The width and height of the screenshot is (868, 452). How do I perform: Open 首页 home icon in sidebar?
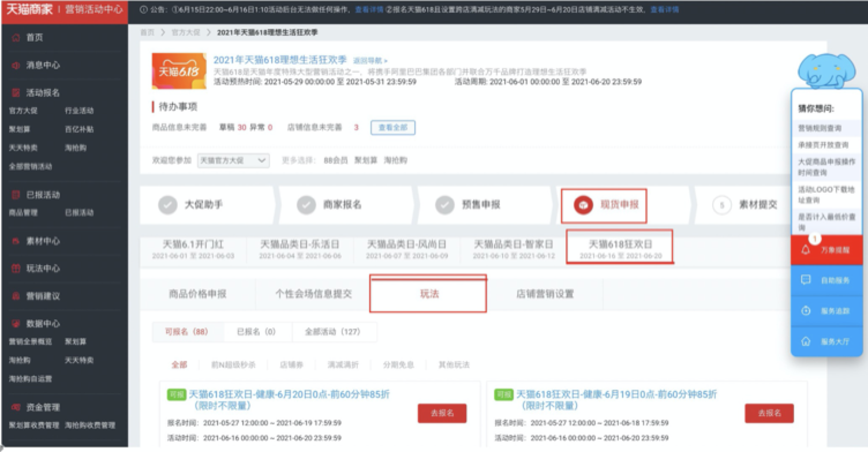coord(16,38)
